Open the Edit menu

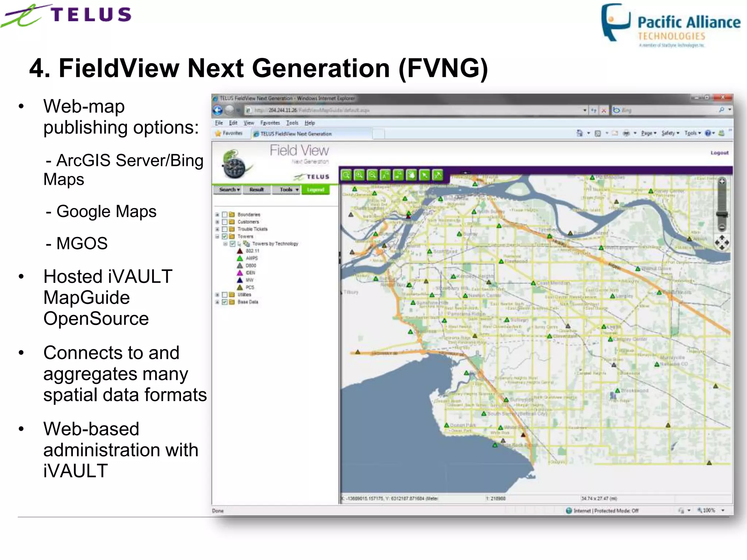[233, 123]
